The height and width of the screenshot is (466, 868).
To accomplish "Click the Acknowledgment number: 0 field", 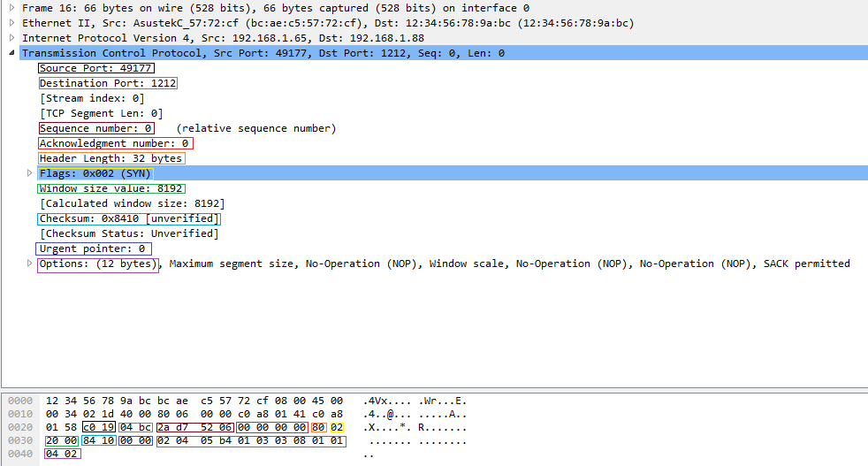I will tap(115, 143).
